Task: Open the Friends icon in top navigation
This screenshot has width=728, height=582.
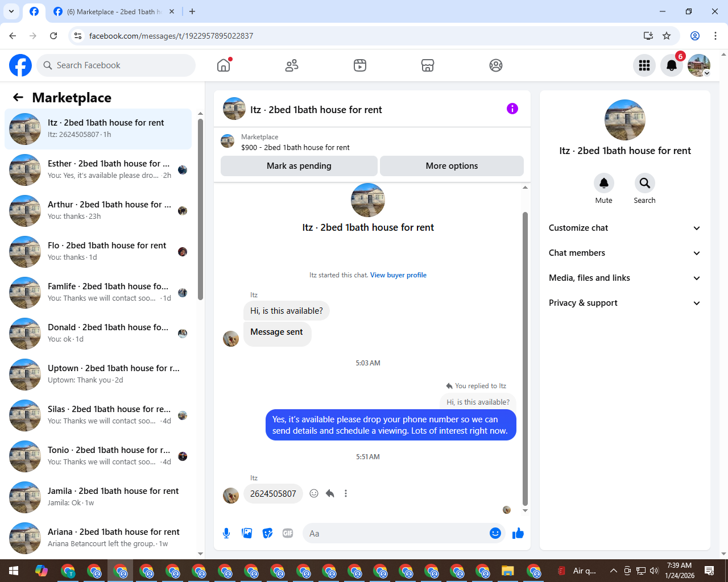Action: tap(292, 65)
